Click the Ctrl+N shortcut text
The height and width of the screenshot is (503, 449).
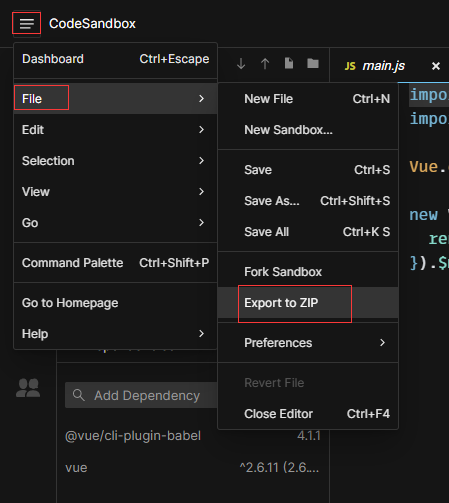[x=371, y=99]
